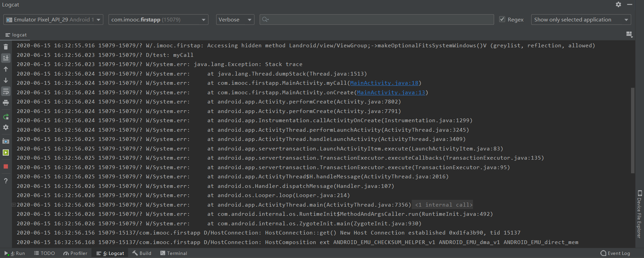Restart logcat with the green arrow icon
The height and width of the screenshot is (258, 644).
[x=6, y=117]
